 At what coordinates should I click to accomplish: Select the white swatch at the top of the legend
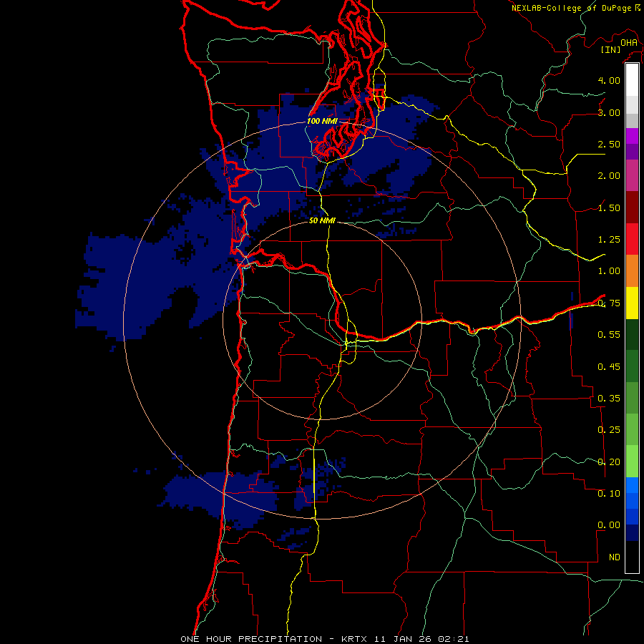pyautogui.click(x=632, y=80)
